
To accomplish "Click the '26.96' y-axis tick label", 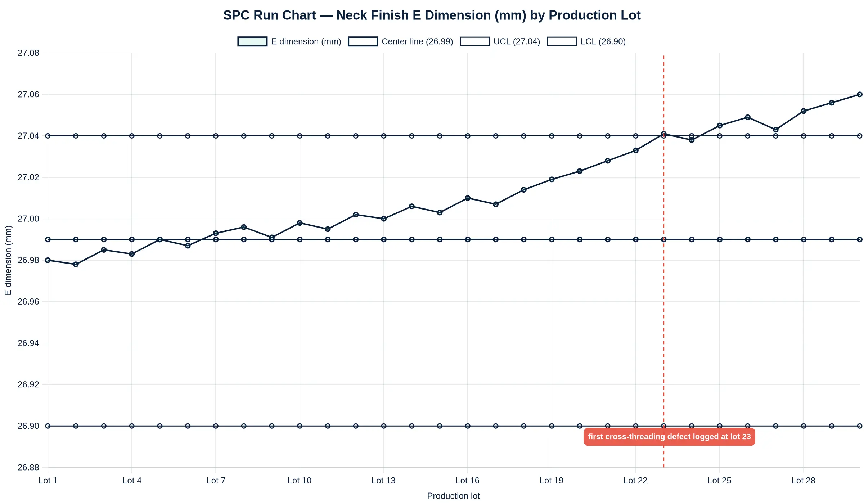I will coord(28,301).
